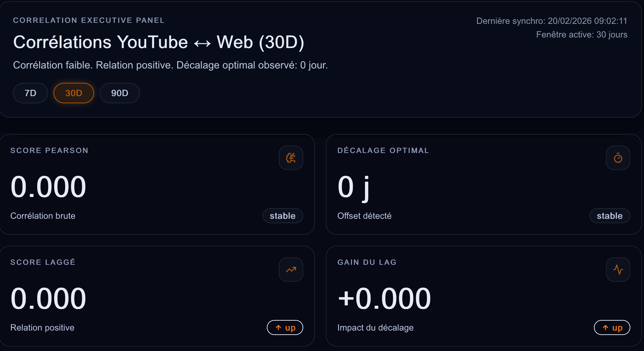Click the pulse icon in Gain du Lag card
The width and height of the screenshot is (644, 351).
(x=618, y=270)
